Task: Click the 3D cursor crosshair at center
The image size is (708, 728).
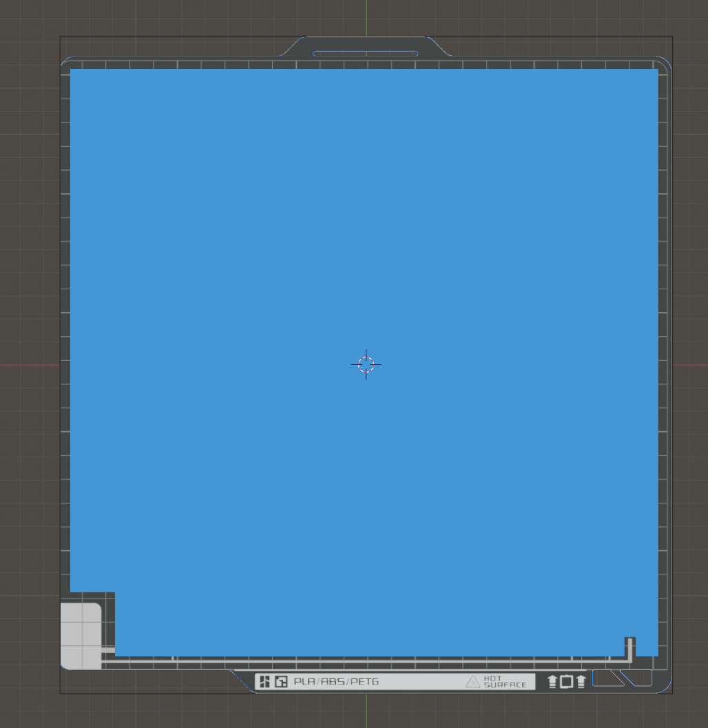Action: pyautogui.click(x=366, y=364)
